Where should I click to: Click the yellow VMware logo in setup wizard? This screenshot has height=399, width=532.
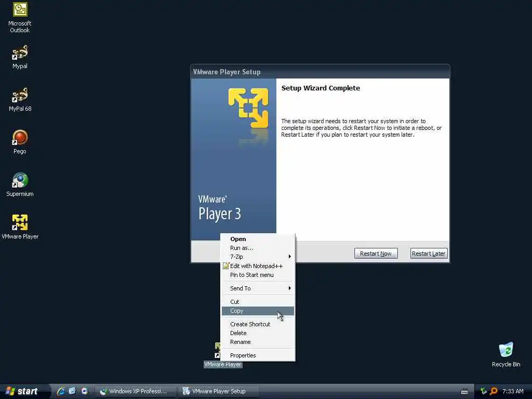(248, 108)
